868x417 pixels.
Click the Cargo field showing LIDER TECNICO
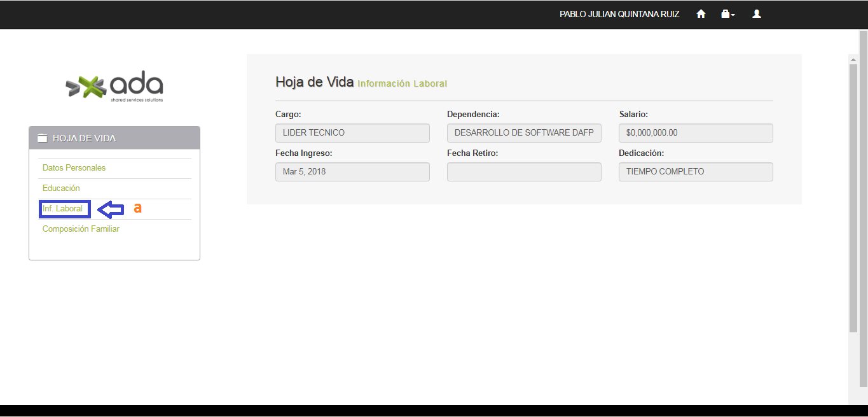[x=352, y=133]
